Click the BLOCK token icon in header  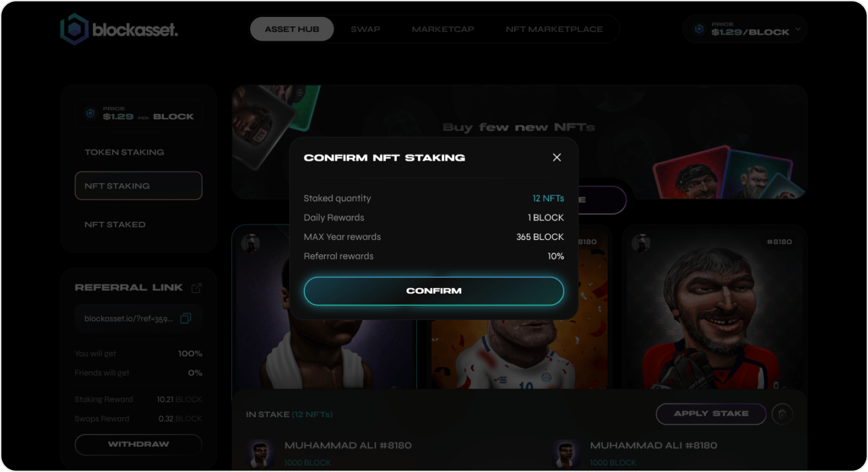pyautogui.click(x=699, y=29)
